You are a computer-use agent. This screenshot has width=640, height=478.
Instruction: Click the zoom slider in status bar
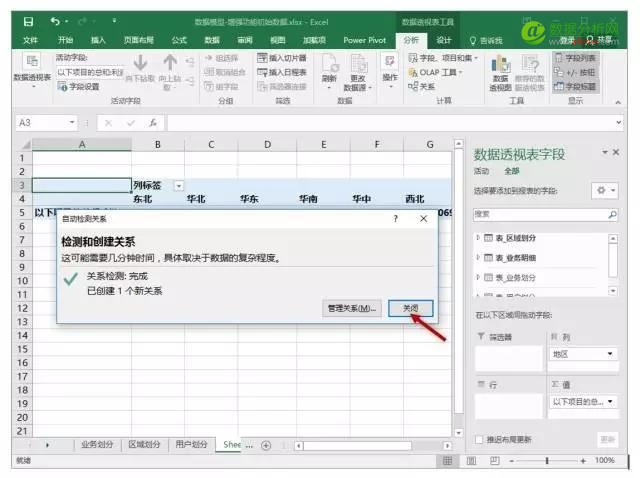[x=547, y=460]
